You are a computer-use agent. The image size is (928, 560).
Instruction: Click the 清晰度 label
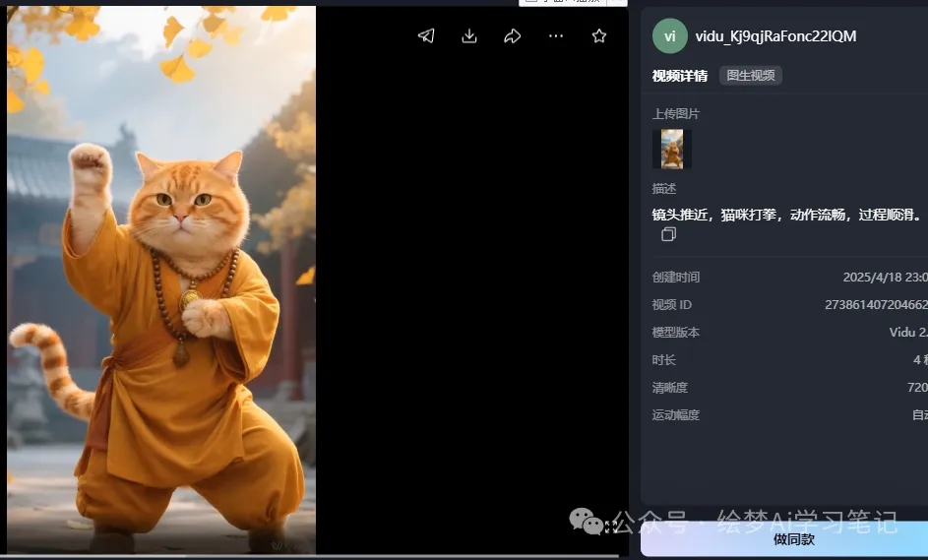670,388
